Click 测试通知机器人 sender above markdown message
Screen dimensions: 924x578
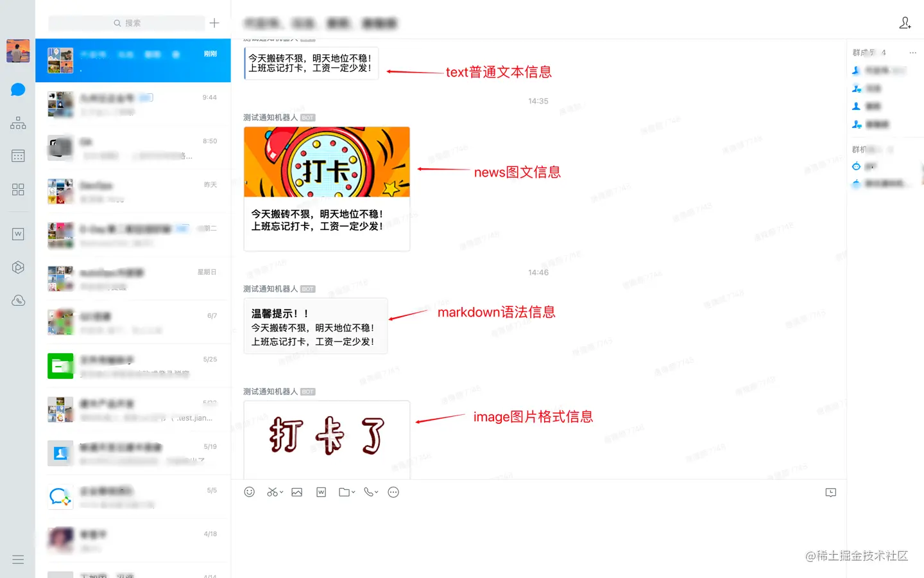pyautogui.click(x=270, y=289)
